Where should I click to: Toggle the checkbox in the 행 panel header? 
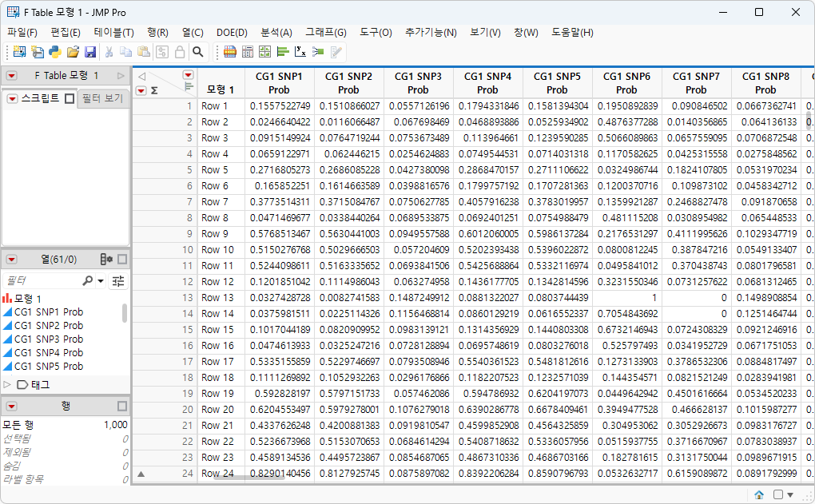122,406
